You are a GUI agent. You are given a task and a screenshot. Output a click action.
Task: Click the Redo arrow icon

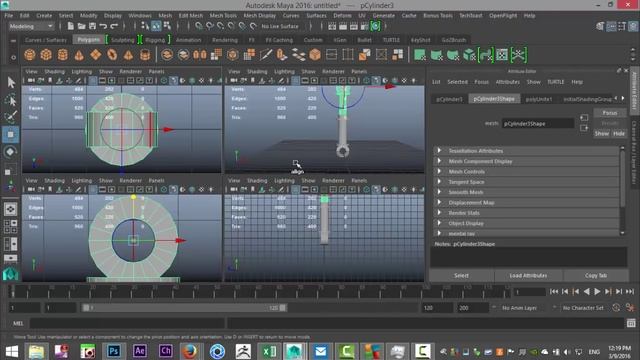coord(114,26)
